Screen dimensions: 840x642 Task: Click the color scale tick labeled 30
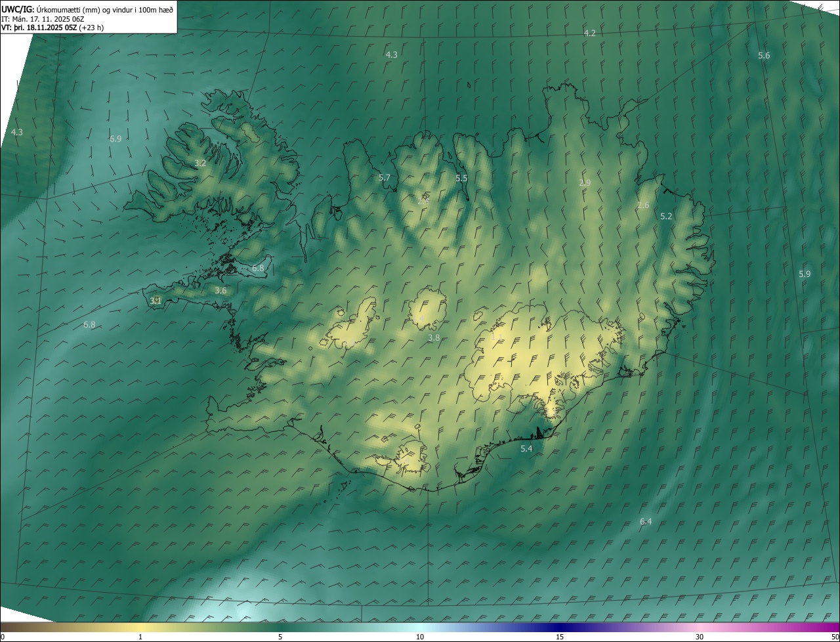tap(700, 637)
